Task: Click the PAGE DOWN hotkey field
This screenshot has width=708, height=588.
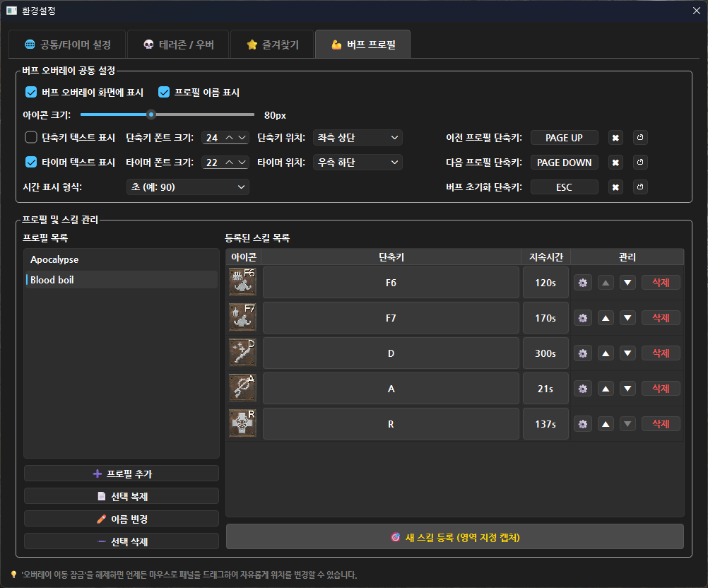Action: 564,163
